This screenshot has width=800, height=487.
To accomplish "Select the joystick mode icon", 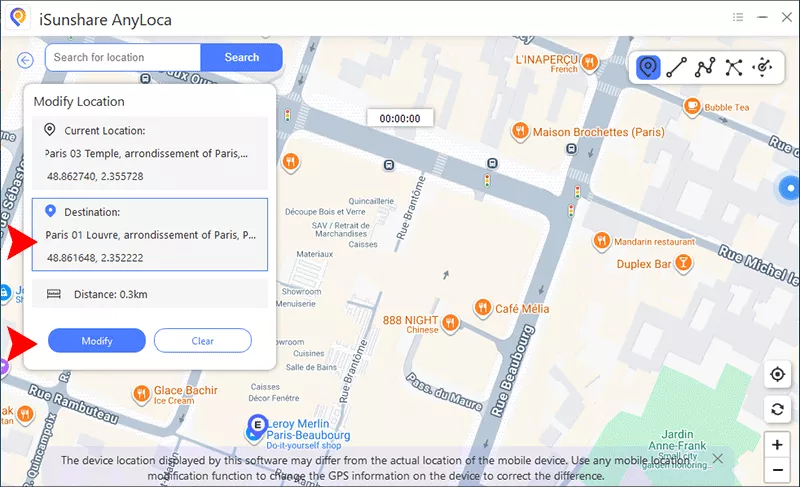I will (763, 67).
